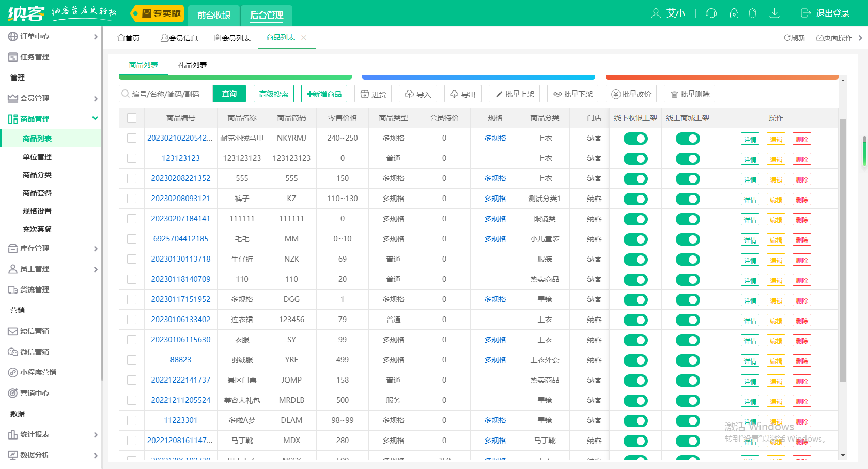Click the 员工管理 person icon

tap(13, 269)
